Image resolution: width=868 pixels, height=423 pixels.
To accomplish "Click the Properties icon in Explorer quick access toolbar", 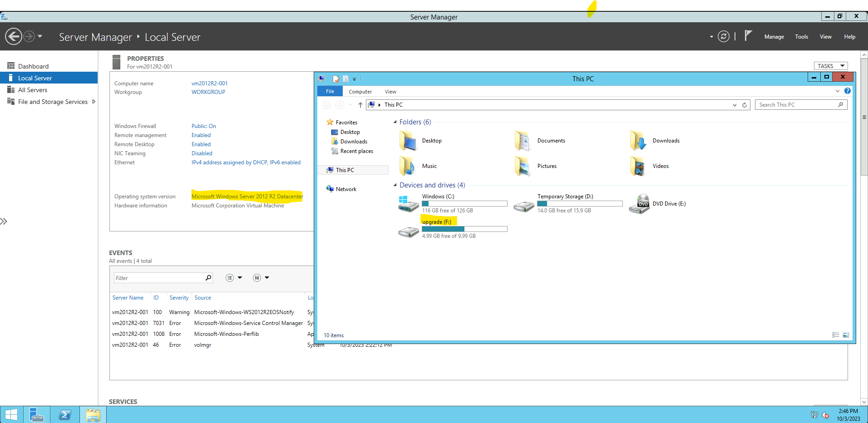I will 336,79.
